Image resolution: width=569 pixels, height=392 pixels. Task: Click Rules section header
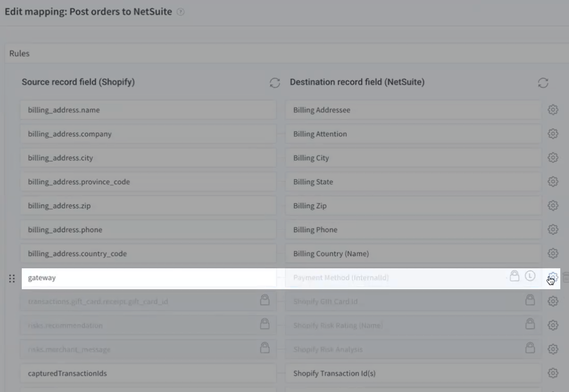tap(287, 54)
